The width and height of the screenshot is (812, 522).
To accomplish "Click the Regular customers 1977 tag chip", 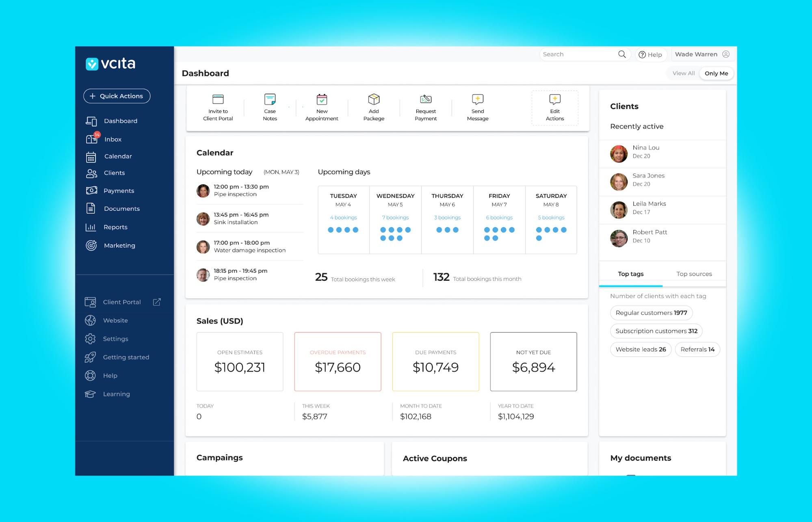I will point(651,313).
